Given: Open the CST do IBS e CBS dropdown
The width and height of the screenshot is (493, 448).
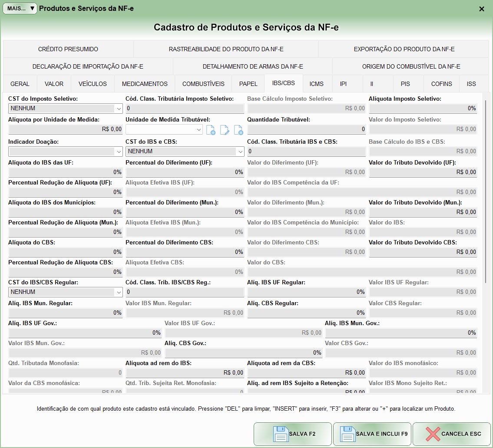Looking at the screenshot, I should click(x=240, y=152).
